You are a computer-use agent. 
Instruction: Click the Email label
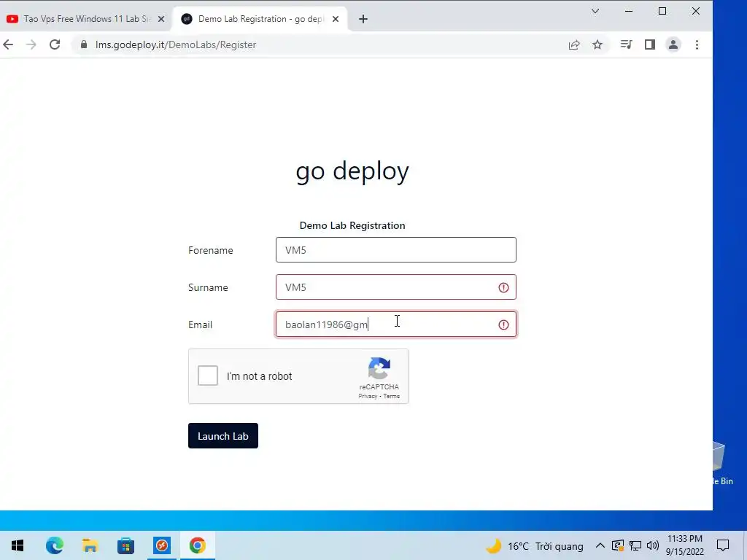point(200,324)
